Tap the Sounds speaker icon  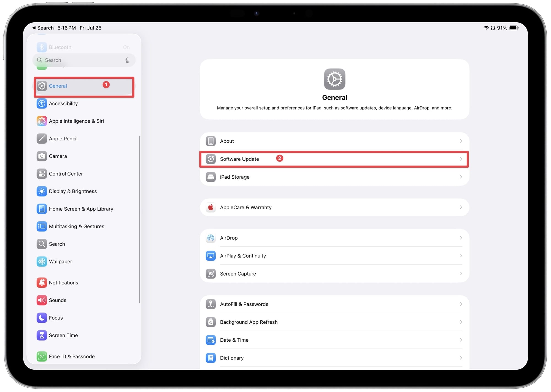coord(42,300)
